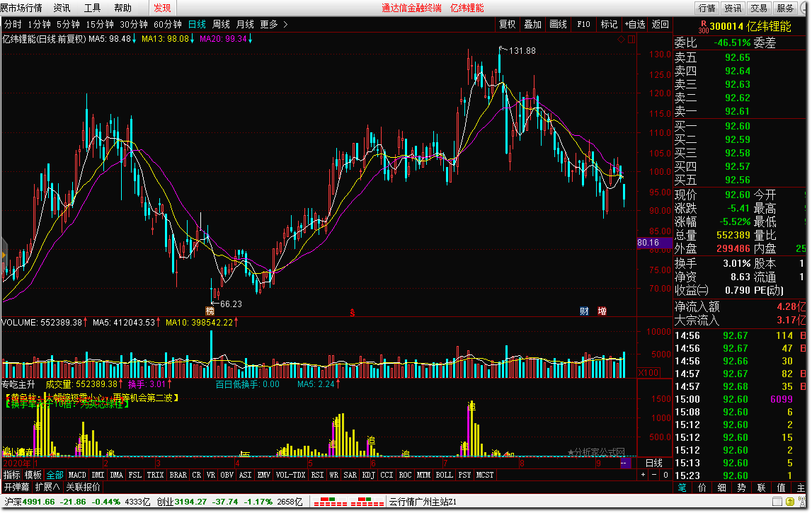The height and width of the screenshot is (513, 812).
Task: Expand the 扩展∧ panel
Action: pos(47,487)
